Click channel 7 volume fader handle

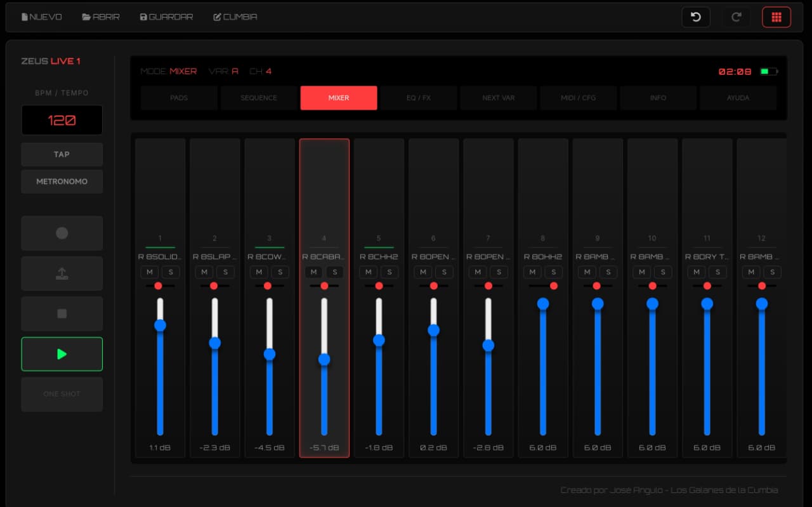(488, 345)
